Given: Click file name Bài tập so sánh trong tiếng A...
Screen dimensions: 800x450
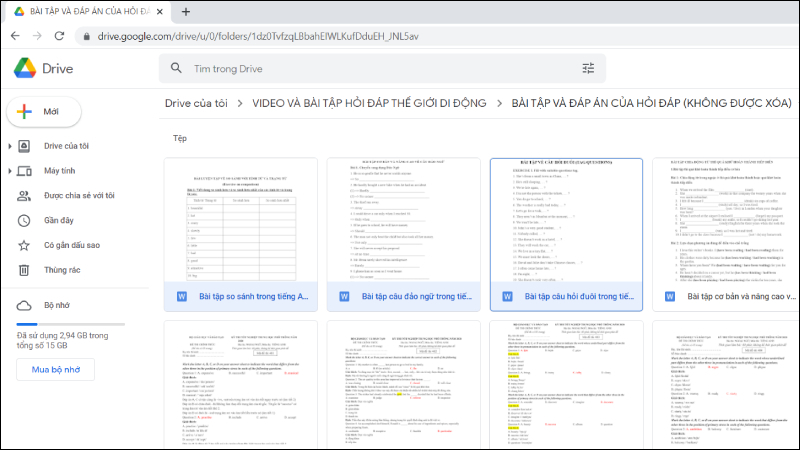Looking at the screenshot, I should [x=254, y=296].
